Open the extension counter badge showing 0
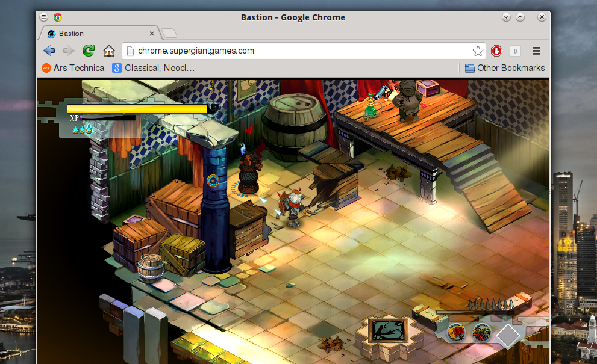Viewport: 597px width, 364px height. 515,51
